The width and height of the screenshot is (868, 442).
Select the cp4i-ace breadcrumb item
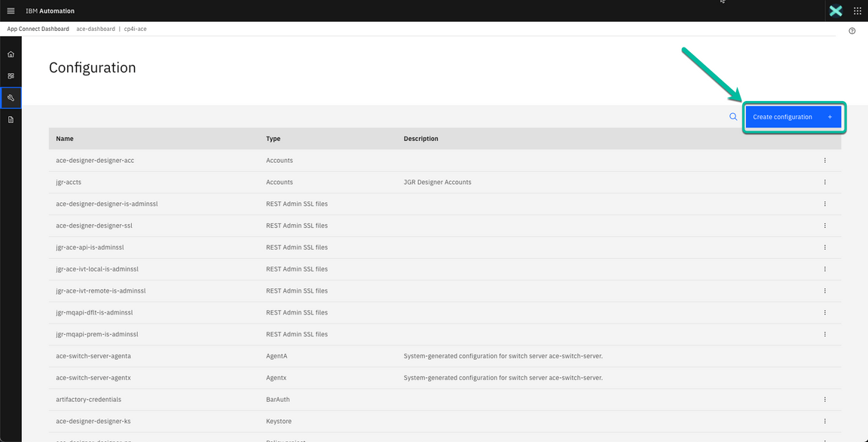[x=136, y=29]
